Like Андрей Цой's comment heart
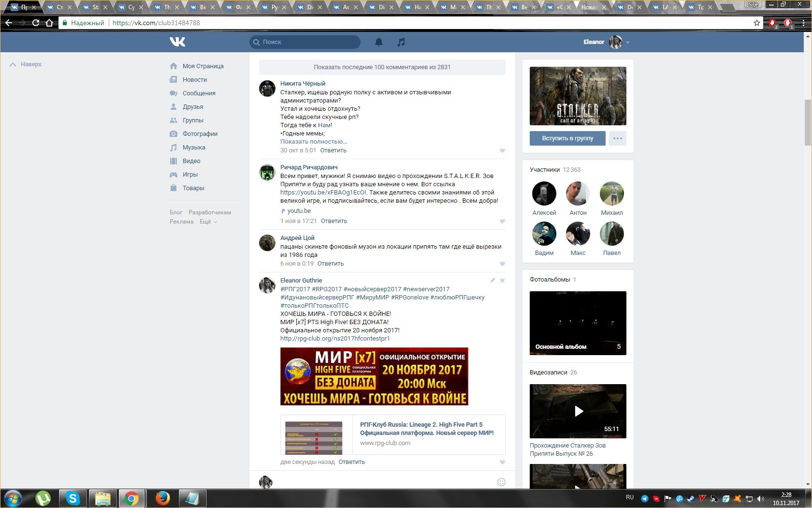Viewport: 812px width, 508px height. (502, 264)
